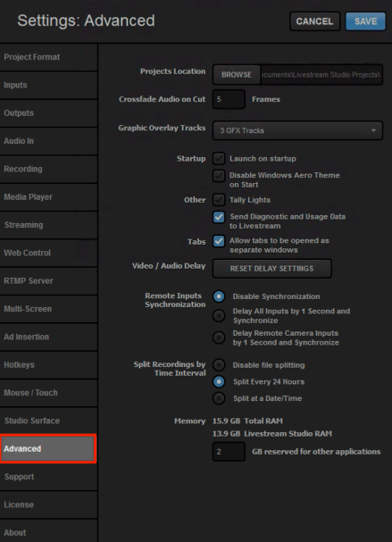Select Disable file splitting radio button

pos(219,365)
